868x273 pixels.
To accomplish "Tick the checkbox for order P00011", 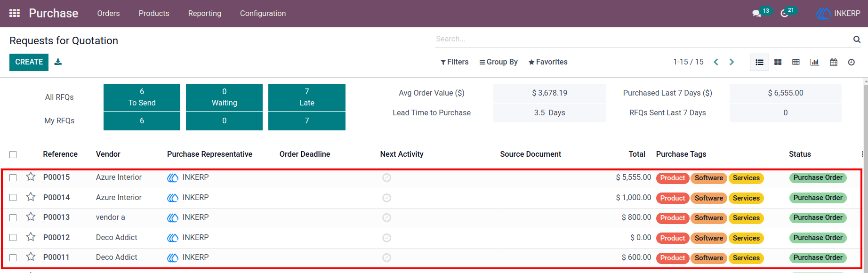I will (x=13, y=257).
